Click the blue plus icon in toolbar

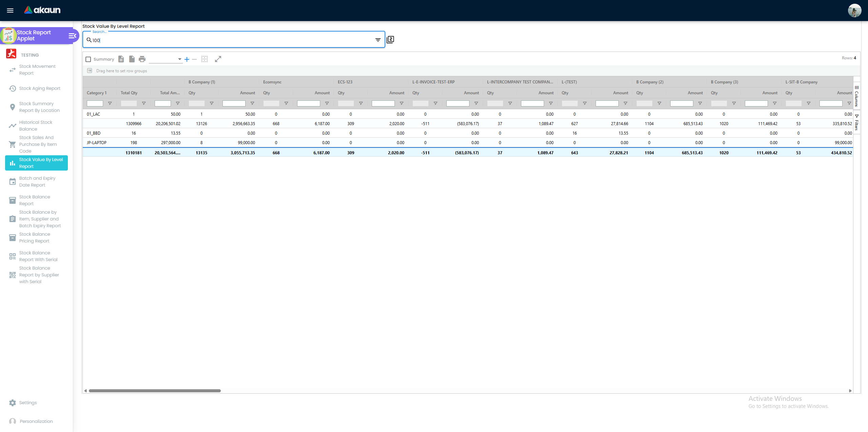(187, 59)
